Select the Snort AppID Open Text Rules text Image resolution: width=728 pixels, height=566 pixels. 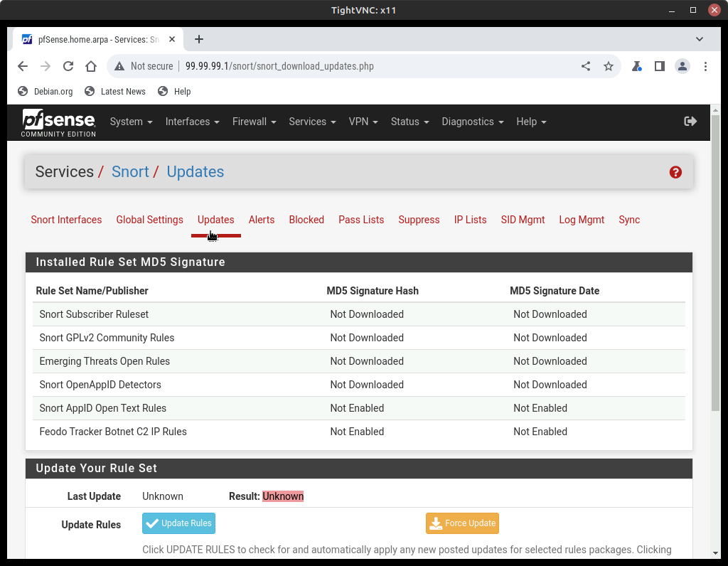[102, 408]
